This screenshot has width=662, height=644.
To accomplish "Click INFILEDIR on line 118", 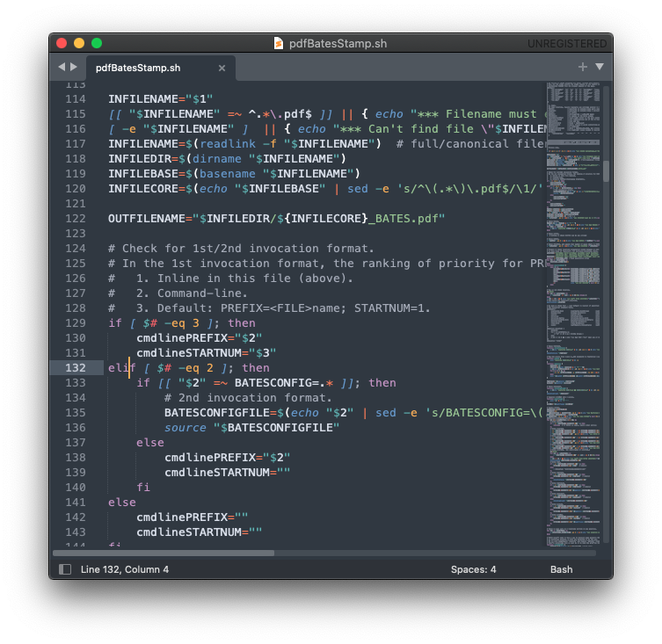I will coord(140,159).
